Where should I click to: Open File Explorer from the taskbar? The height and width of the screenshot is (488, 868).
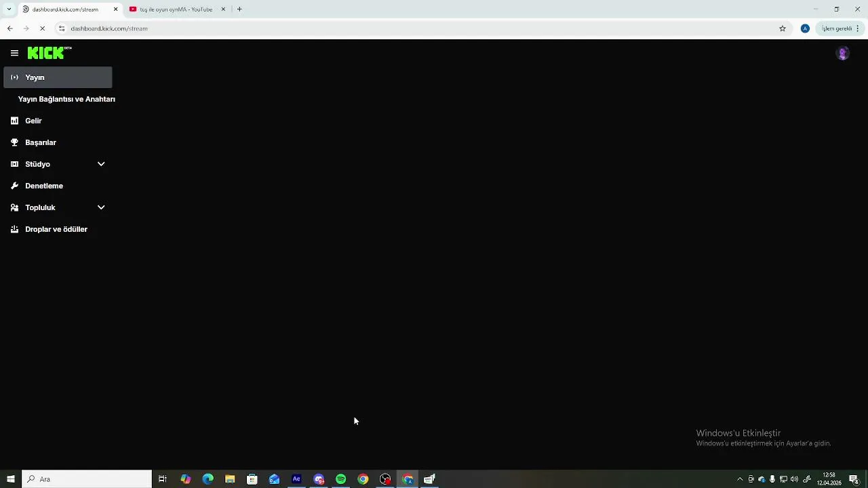230,479
